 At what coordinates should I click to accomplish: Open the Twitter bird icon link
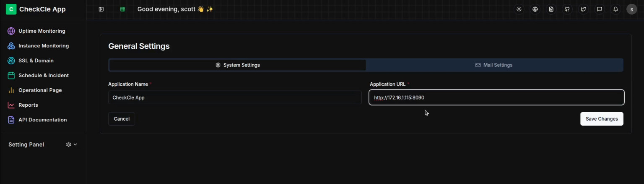tap(583, 9)
